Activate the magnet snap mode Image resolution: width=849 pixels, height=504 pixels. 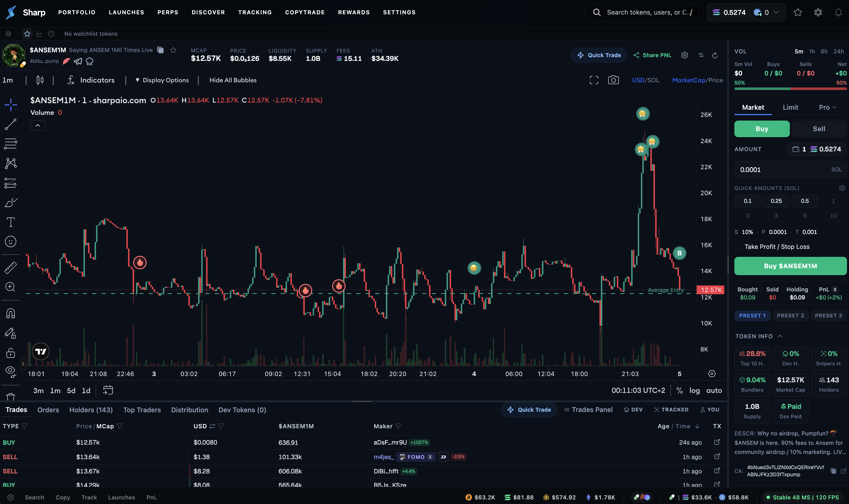(11, 313)
